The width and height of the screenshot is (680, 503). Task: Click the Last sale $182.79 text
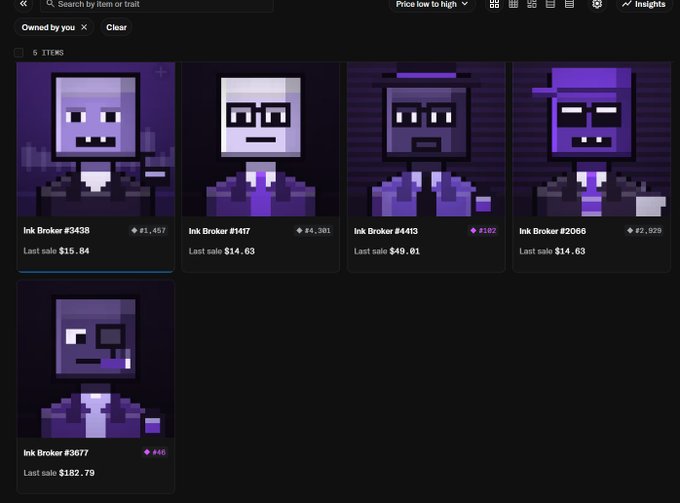point(59,473)
